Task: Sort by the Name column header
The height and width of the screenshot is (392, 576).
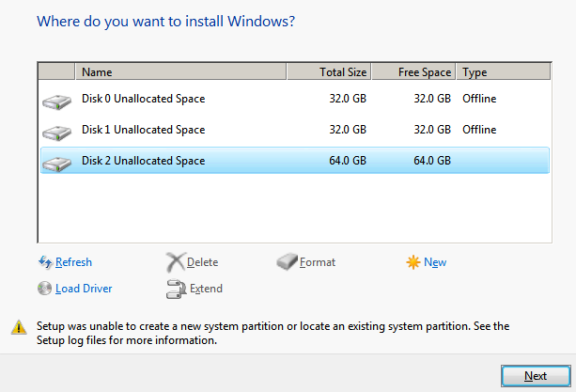Action: click(x=180, y=71)
